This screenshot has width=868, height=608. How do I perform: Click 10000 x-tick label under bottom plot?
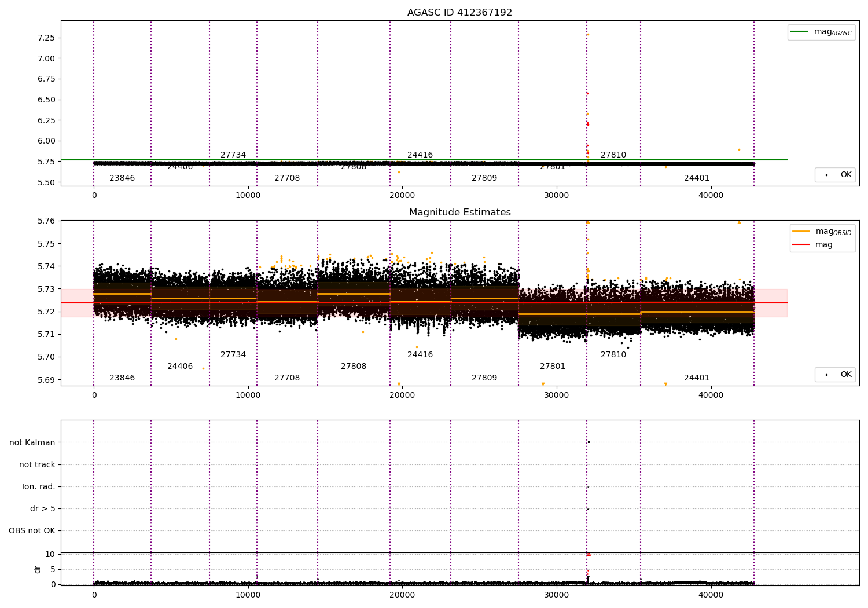click(248, 595)
